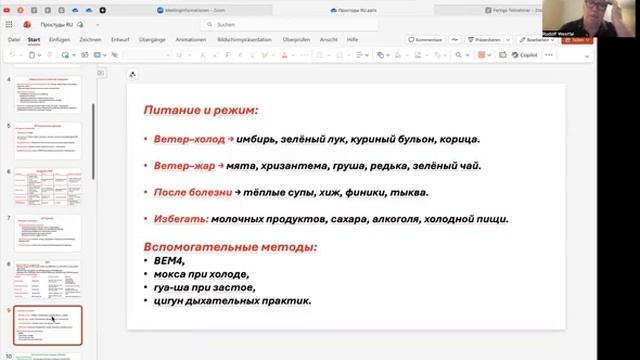640x360 pixels.
Task: Switch to the Zeichnen tab
Action: 90,40
